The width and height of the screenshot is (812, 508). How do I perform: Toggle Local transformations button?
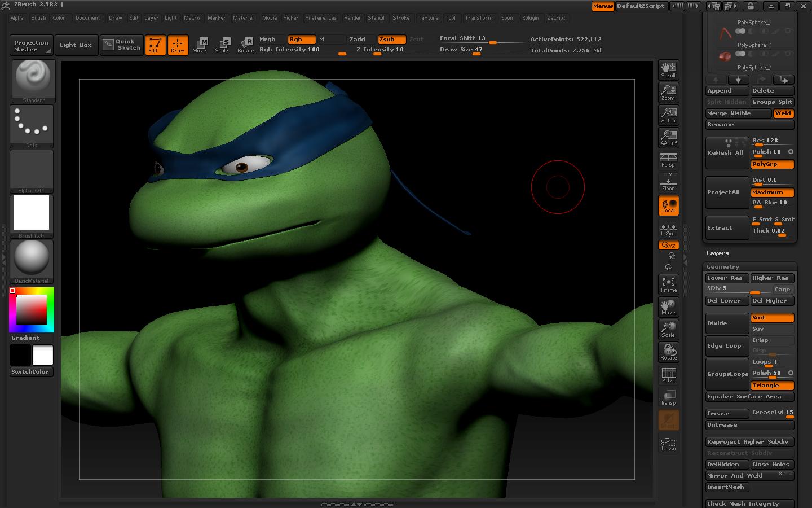[x=668, y=205]
